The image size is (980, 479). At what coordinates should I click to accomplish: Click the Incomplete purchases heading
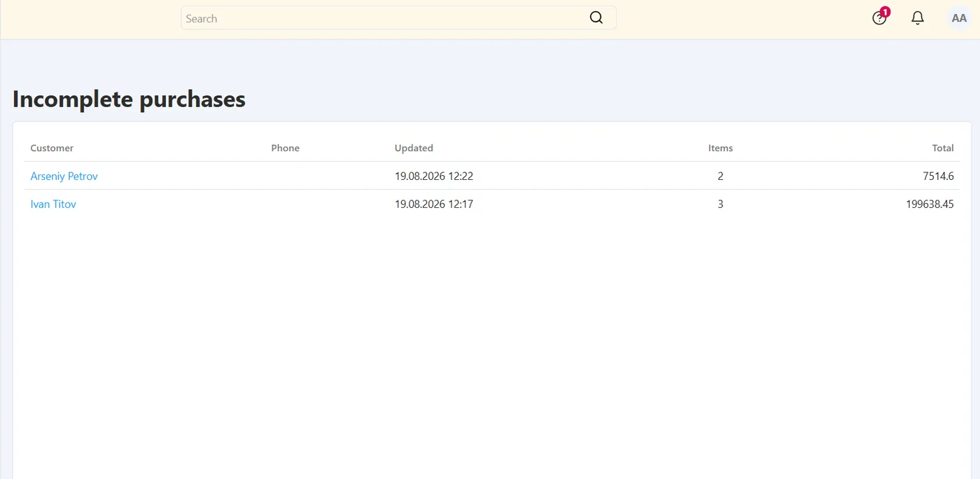[x=129, y=99]
